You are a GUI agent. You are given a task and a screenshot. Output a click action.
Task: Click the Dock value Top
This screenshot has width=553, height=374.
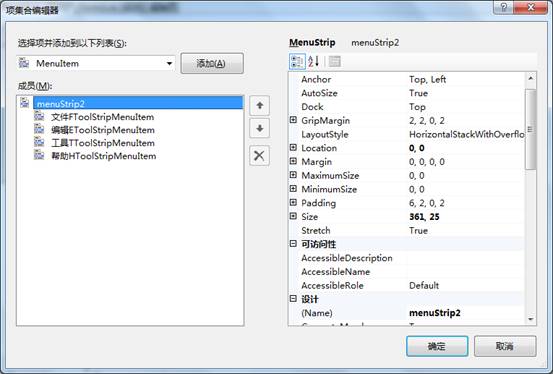pyautogui.click(x=417, y=107)
